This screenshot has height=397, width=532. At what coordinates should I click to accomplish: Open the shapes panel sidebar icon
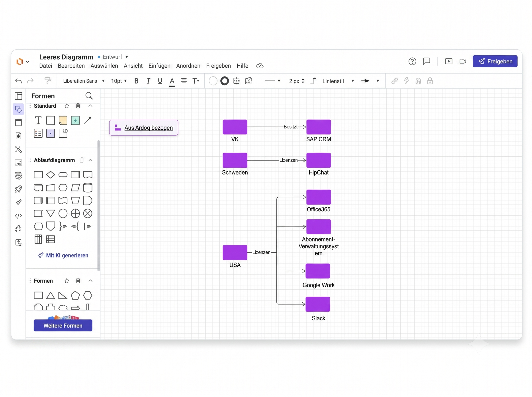click(18, 109)
